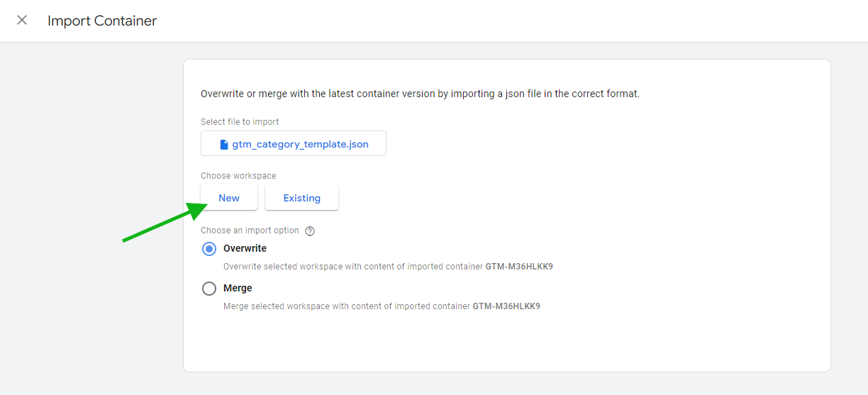Click the Select file to import label
The width and height of the screenshot is (868, 395).
pos(240,122)
